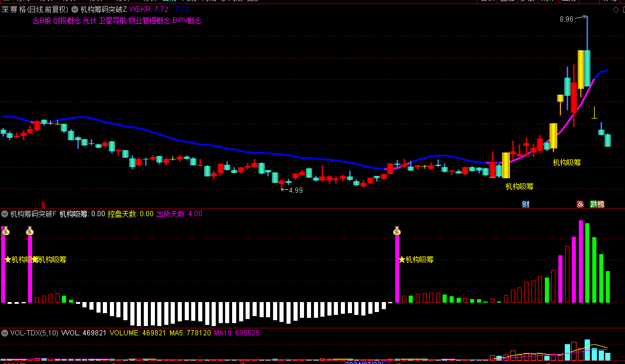
Task: Click the red 涨 badge
Action: click(580, 204)
